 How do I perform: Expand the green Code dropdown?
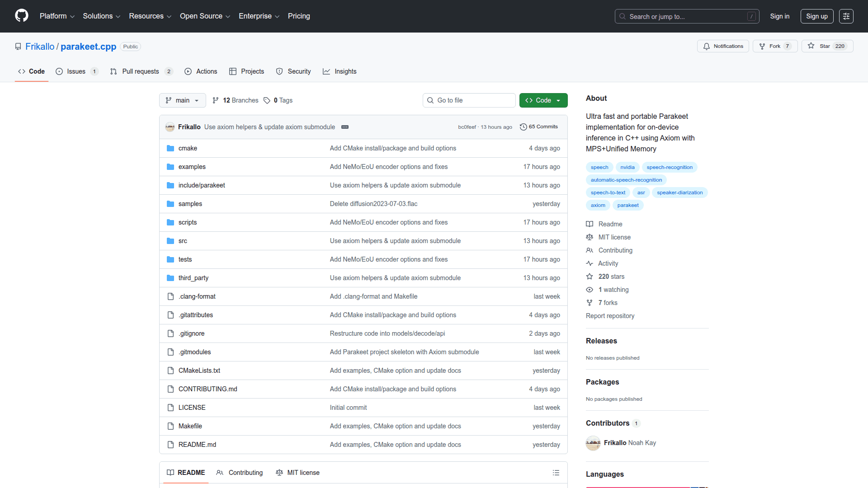coord(543,100)
